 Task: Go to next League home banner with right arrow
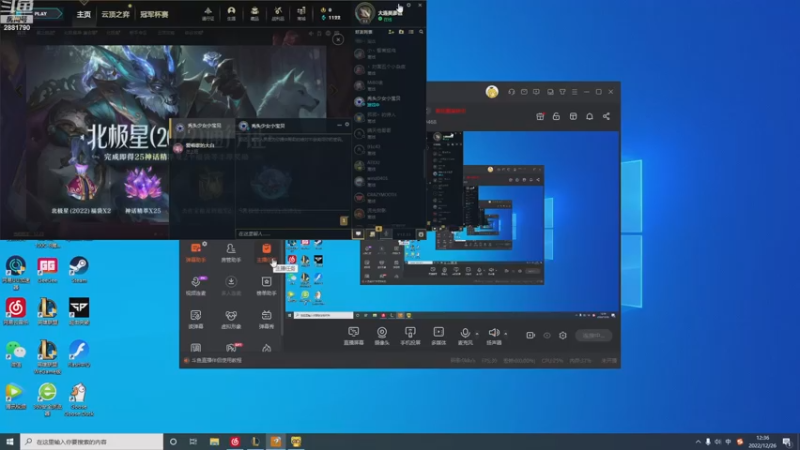click(x=334, y=91)
